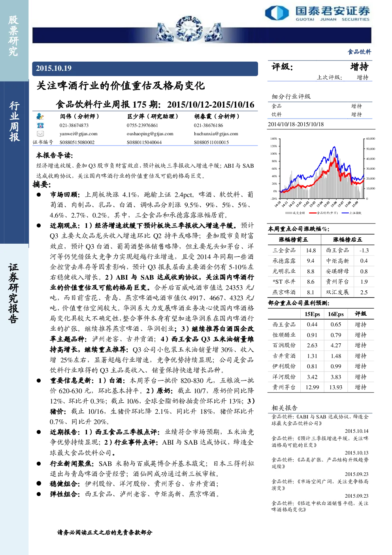Click the 摘要 heading
392x555 pixels.
coord(42,184)
